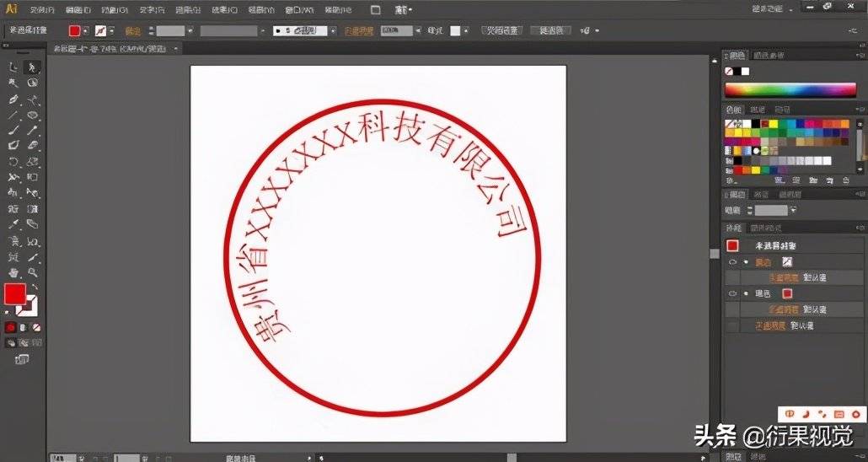
Task: Select the Column Graph tool
Action: [x=33, y=241]
